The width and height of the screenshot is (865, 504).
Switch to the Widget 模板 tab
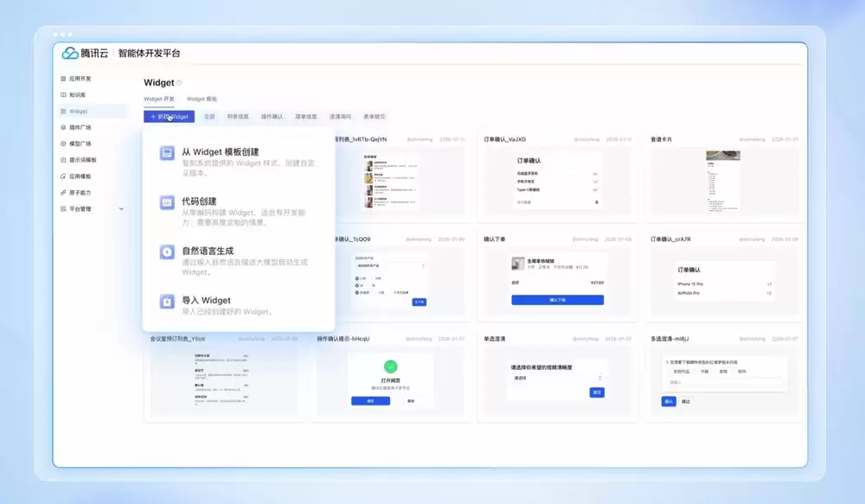(x=202, y=99)
